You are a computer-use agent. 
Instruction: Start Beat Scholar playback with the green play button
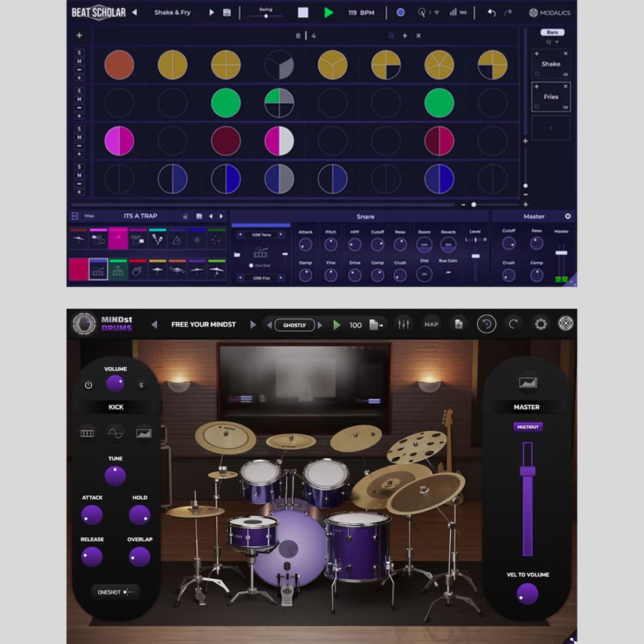tap(329, 12)
